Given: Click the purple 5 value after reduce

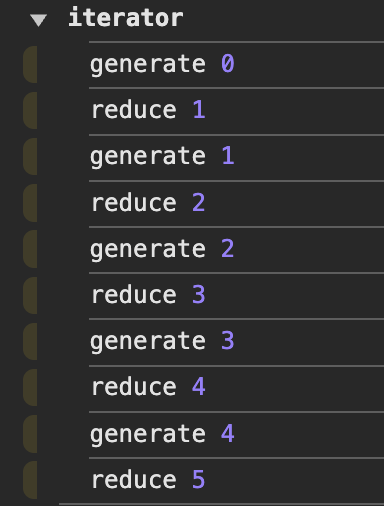Looking at the screenshot, I should (199, 480).
